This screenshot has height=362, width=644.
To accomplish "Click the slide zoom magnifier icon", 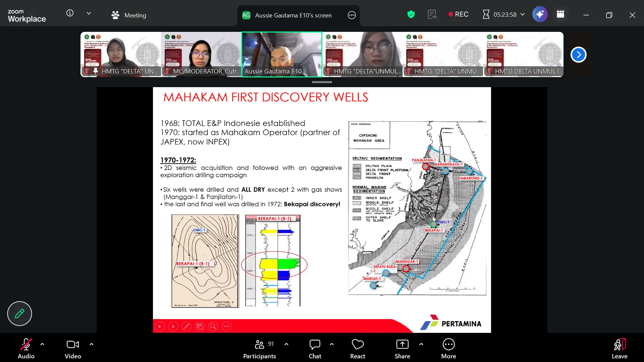I will 213,326.
